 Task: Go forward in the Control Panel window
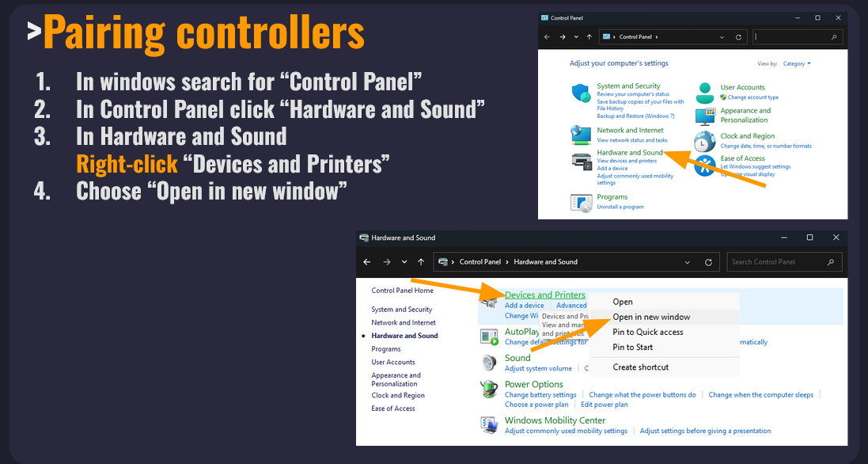pos(563,37)
